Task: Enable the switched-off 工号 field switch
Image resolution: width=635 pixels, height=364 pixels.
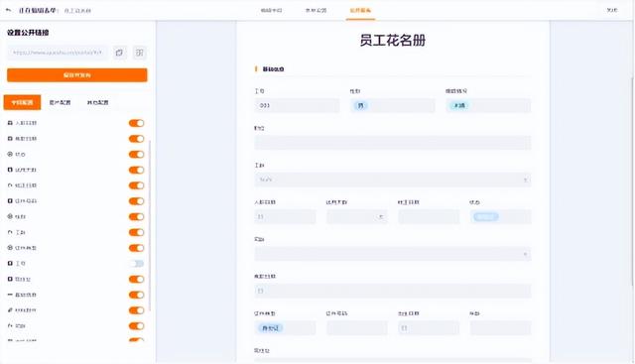Action: 137,264
